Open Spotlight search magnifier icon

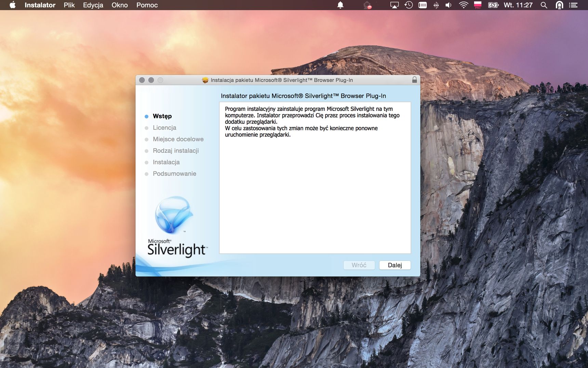[x=544, y=5]
